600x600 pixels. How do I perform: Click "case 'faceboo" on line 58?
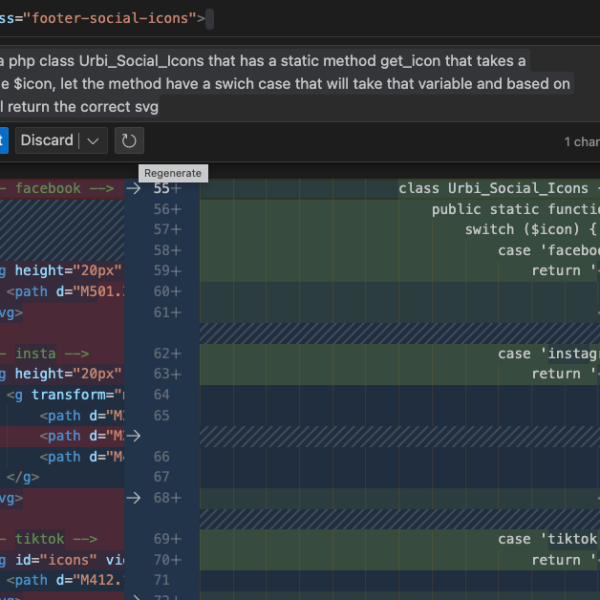549,250
